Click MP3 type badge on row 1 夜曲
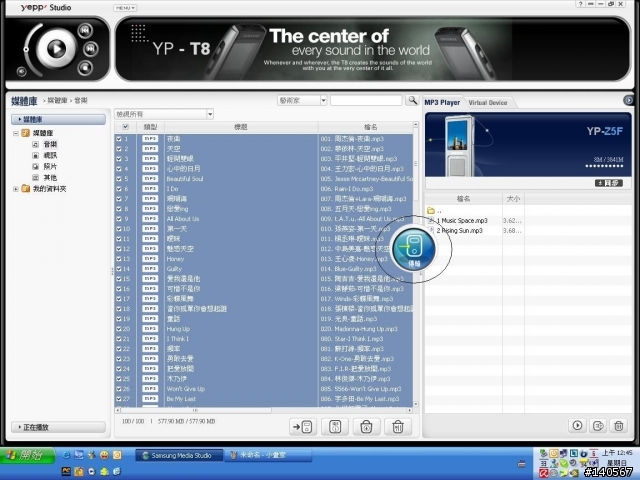 pos(150,139)
